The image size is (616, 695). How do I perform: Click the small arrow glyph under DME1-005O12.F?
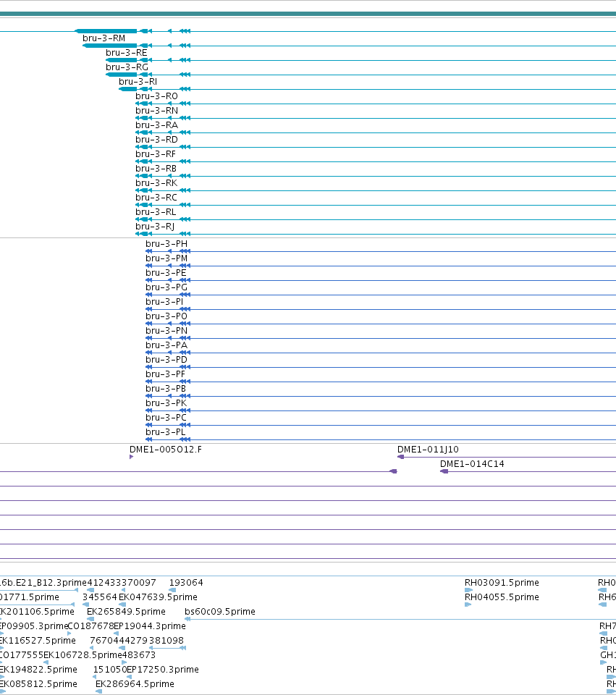(131, 457)
